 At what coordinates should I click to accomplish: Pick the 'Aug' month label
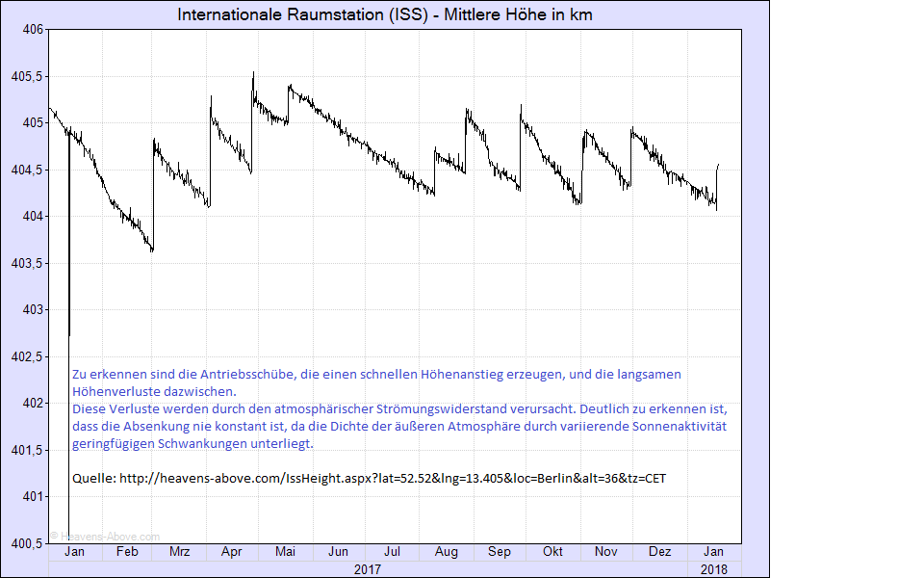[x=446, y=552]
